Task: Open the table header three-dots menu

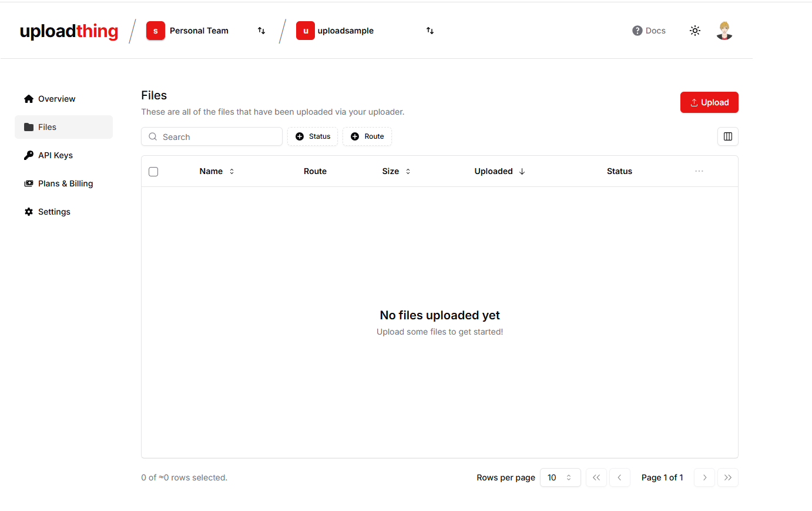Action: (699, 171)
